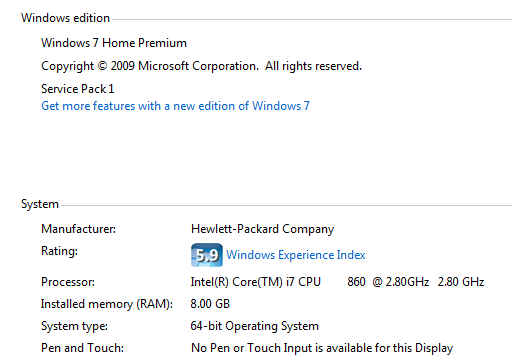The width and height of the screenshot is (512, 363).
Task: Select the '64-bit Operating System' value
Action: [x=255, y=326]
